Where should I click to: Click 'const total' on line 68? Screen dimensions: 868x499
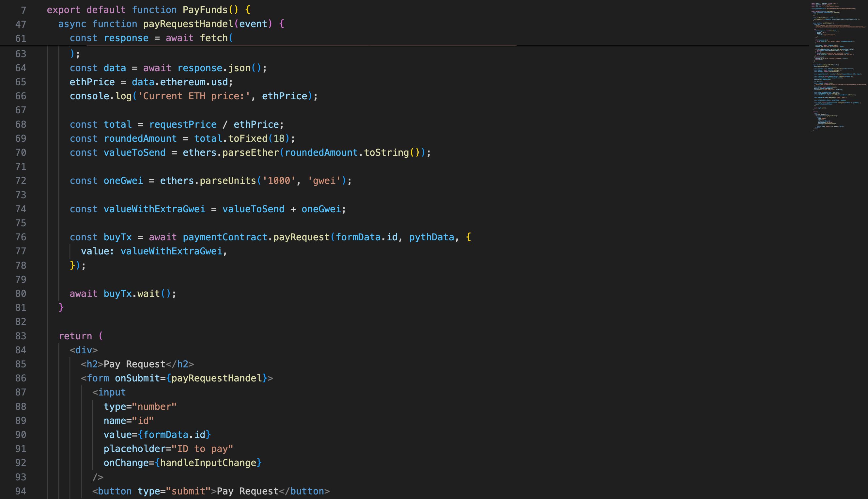(x=101, y=124)
